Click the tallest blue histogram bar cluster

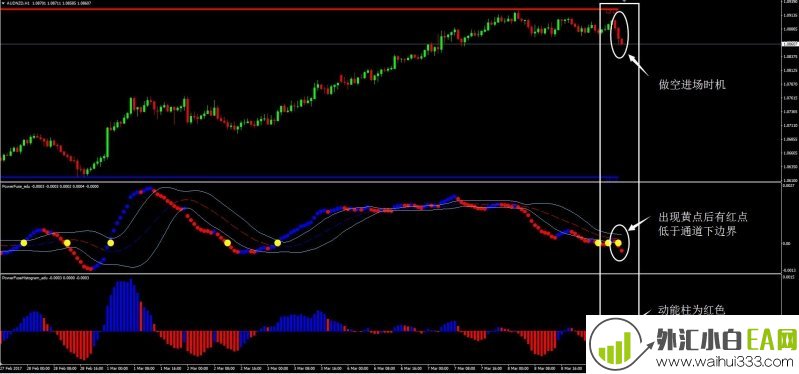121,305
